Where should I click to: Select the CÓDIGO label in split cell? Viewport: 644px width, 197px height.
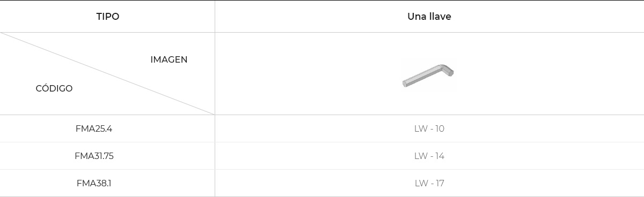tap(54, 88)
